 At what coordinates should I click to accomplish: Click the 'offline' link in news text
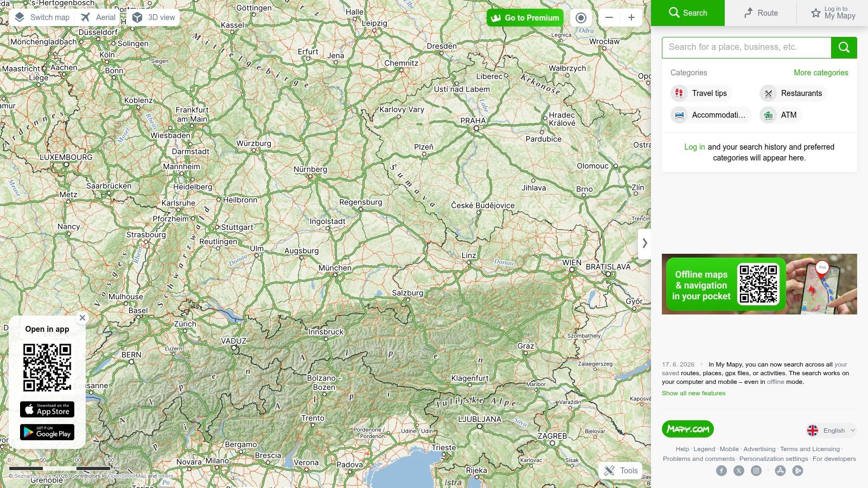pos(775,382)
